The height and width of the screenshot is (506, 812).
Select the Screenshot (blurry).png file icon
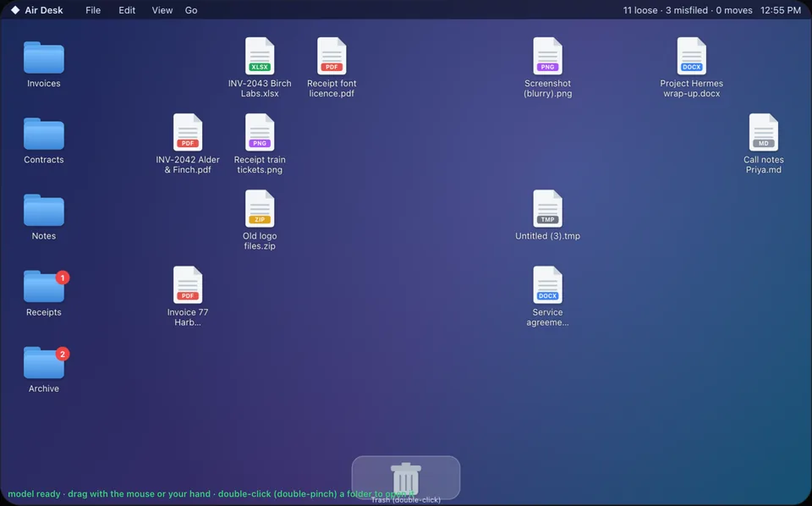tap(547, 56)
